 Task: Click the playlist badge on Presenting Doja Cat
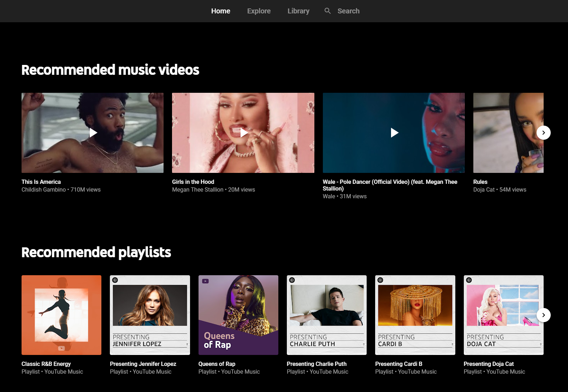[468, 280]
